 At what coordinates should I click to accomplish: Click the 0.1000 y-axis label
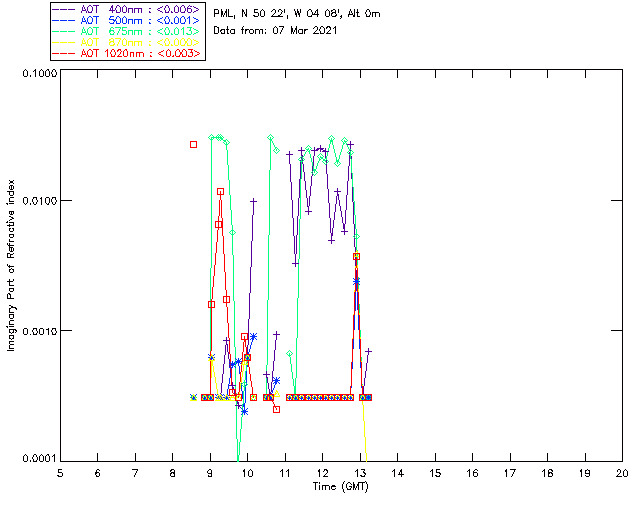click(x=40, y=73)
